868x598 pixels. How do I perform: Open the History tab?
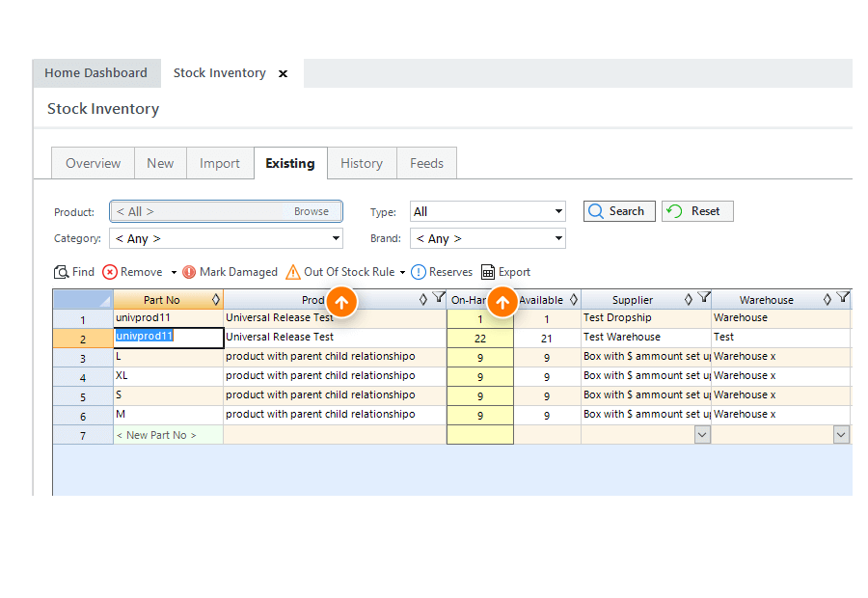pyautogui.click(x=362, y=163)
